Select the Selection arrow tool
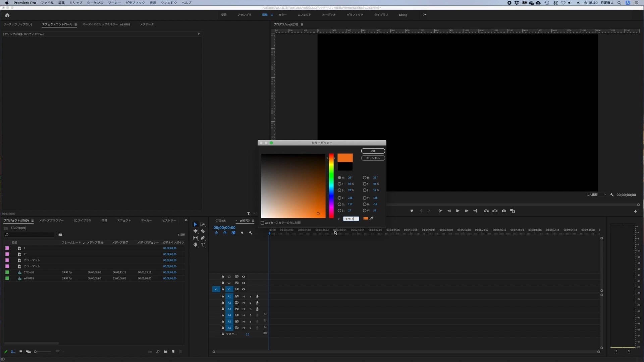Screen dimensions: 644x362 point(196,224)
